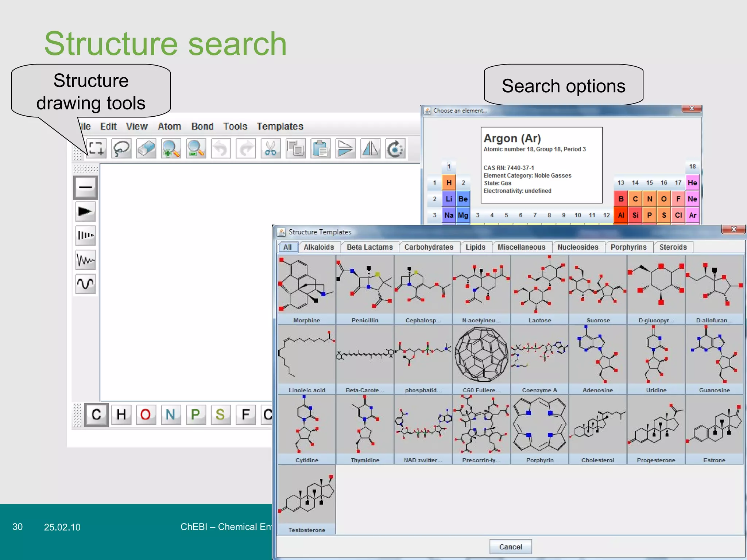Select the Hydrogen atom button
Screen dimensions: 747x560
coord(121,415)
